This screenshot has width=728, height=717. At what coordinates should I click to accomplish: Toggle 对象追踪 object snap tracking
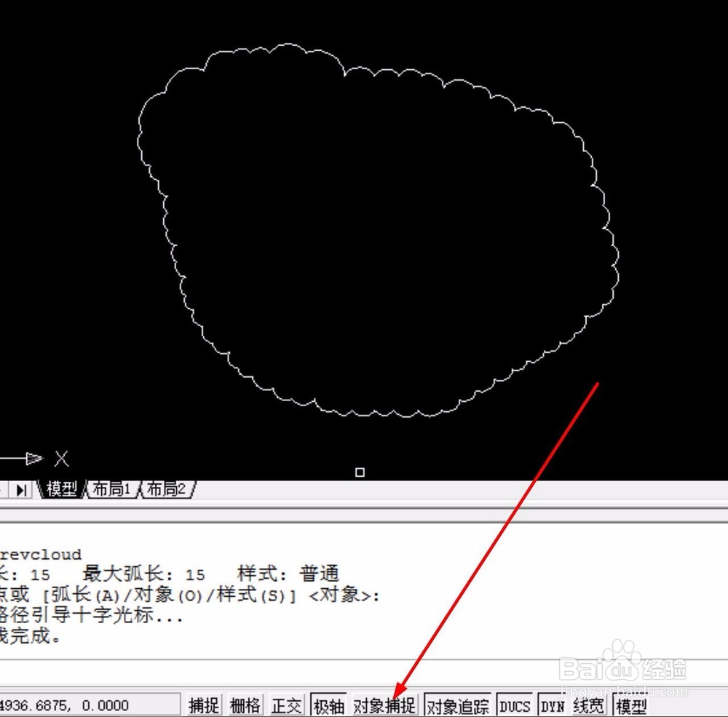tap(457, 705)
